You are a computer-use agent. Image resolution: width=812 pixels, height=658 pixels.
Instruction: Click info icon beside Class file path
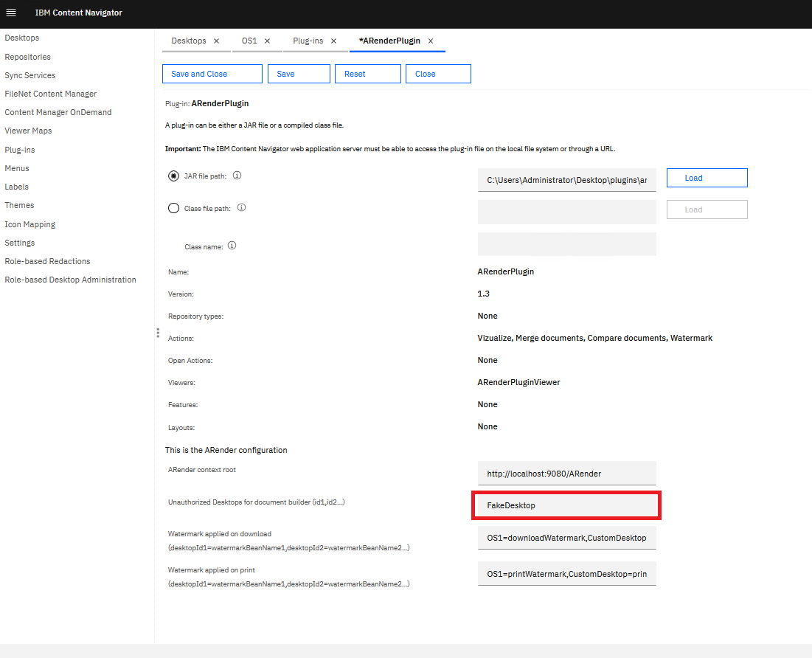241,208
